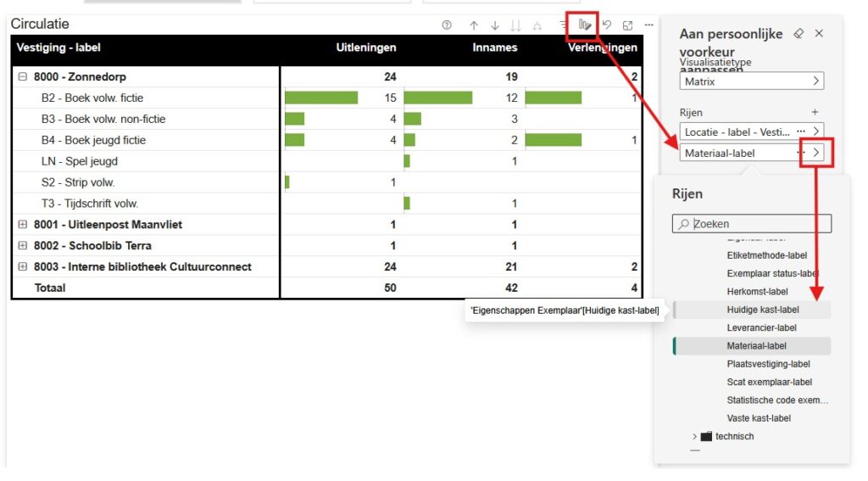Open the chevron next to Materiaal-label field
This screenshot has height=481, width=868.
[816, 154]
